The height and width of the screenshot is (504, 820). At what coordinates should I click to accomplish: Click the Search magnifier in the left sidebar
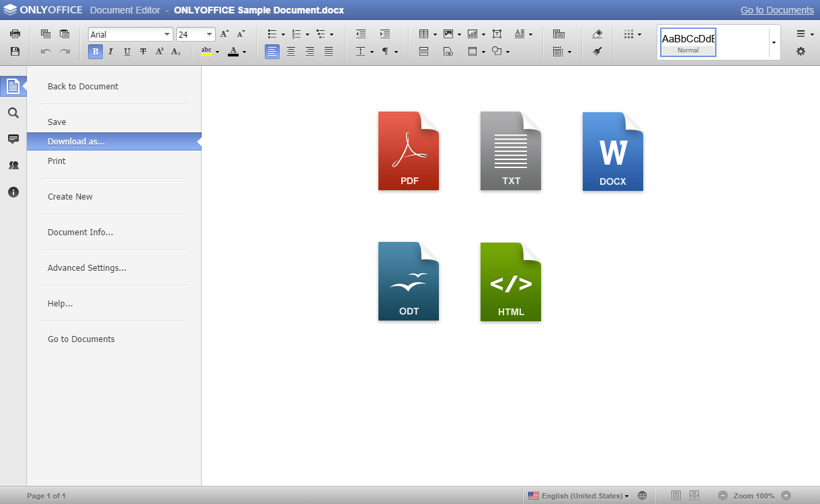tap(13, 113)
